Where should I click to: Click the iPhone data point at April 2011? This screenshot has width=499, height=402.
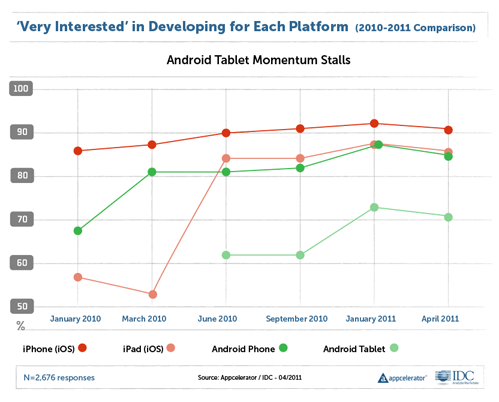[x=448, y=130]
